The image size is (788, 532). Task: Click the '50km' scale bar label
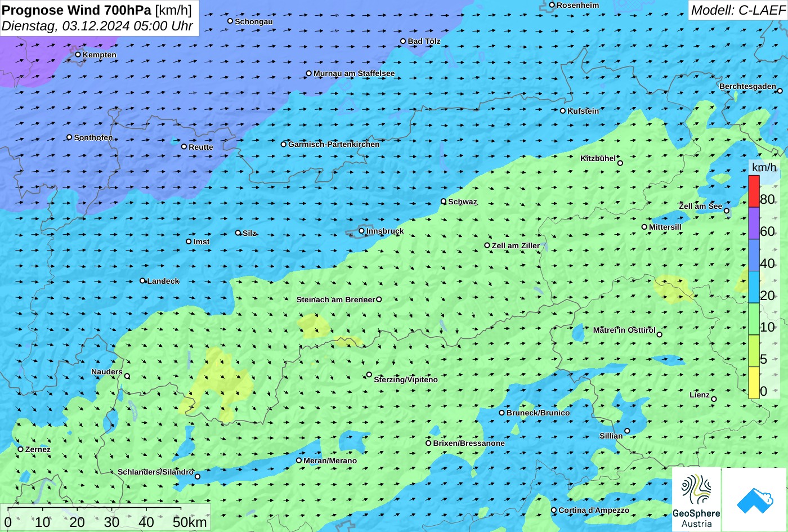190,522
